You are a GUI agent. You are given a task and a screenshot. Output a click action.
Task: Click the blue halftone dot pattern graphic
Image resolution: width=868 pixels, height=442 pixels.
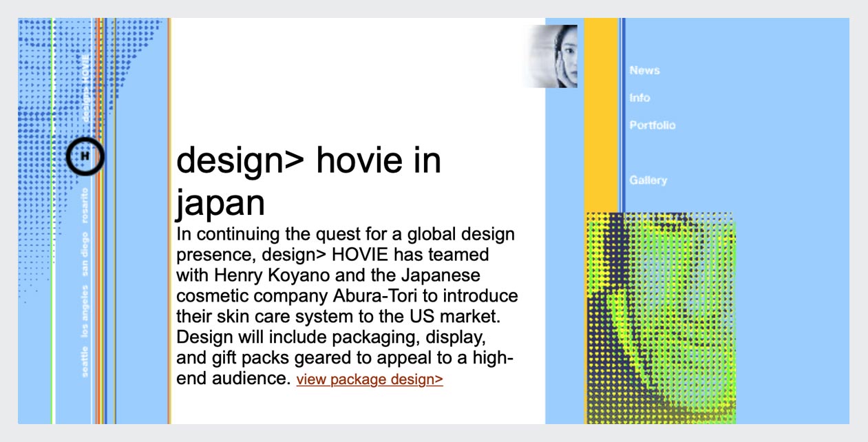coord(41,103)
